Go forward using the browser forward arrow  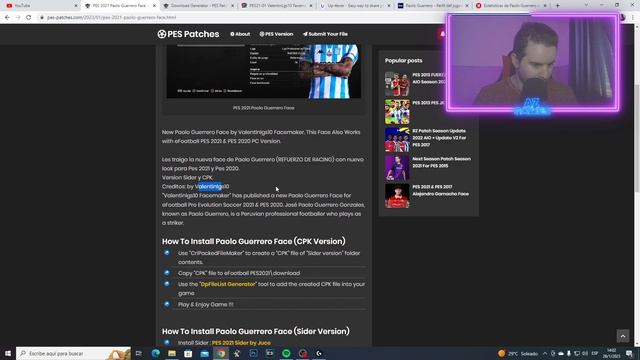[18, 18]
